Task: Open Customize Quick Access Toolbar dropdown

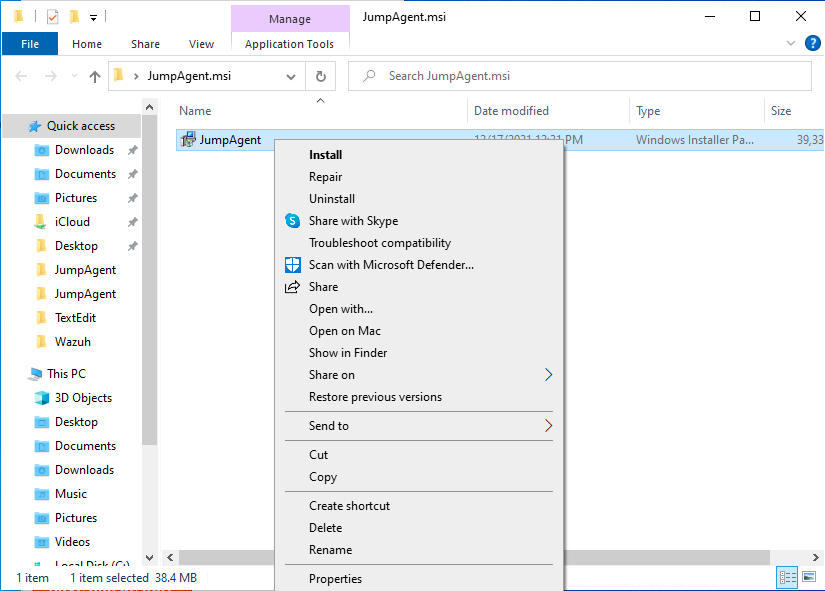Action: click(93, 18)
